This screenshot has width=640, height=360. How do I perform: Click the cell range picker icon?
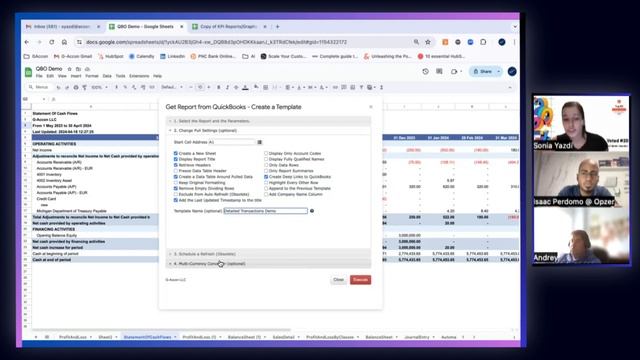260,142
